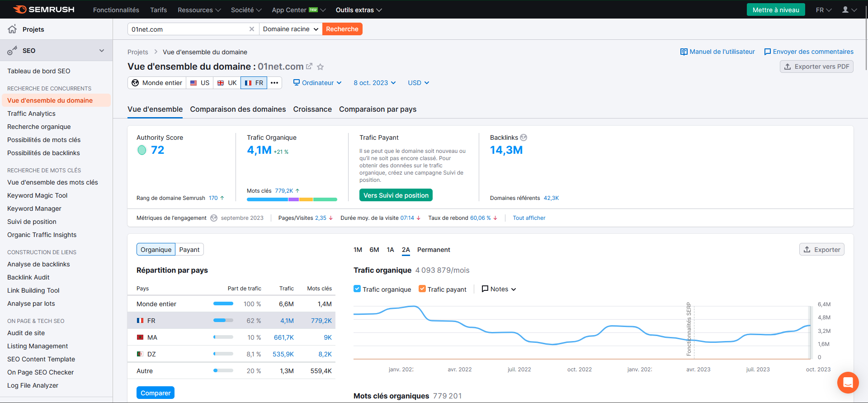Clear the domain search field with X
Screen dimensions: 868x403
(252, 29)
